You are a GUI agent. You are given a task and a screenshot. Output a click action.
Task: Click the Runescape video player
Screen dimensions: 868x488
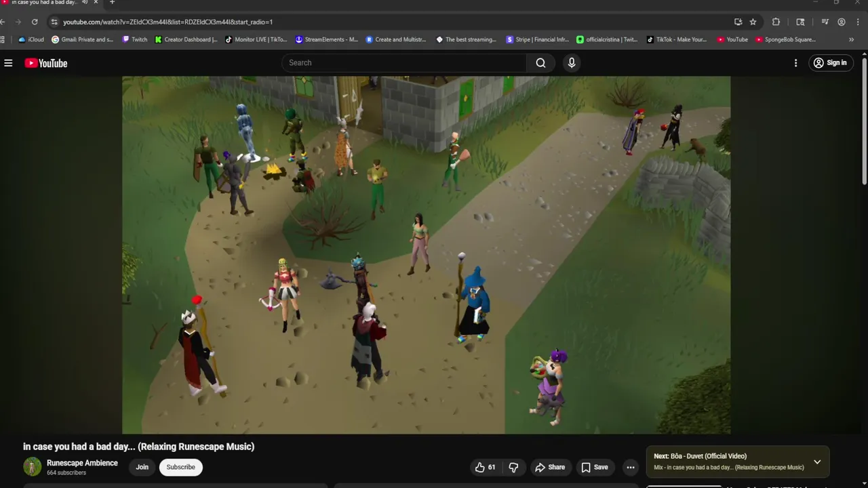(426, 255)
